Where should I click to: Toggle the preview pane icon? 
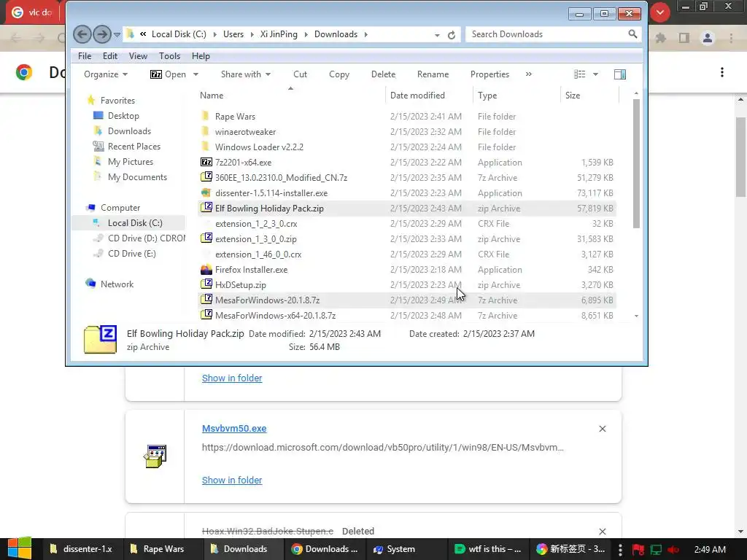pyautogui.click(x=620, y=74)
